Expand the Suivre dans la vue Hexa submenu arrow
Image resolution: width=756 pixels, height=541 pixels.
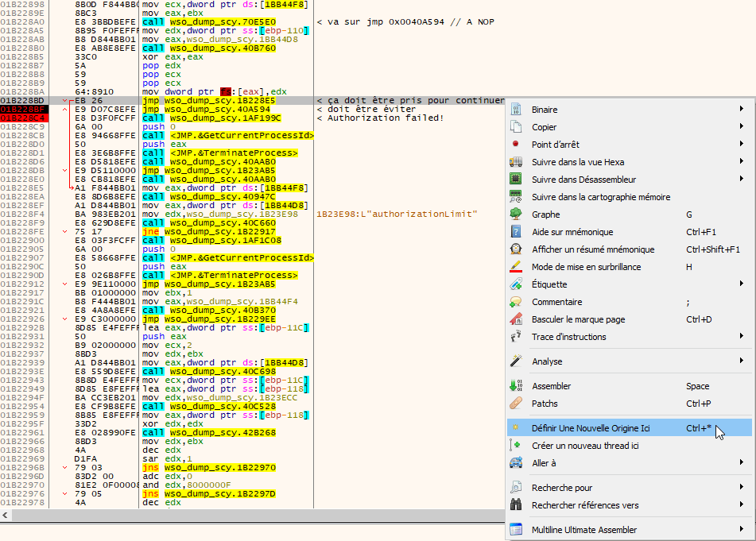pos(742,162)
